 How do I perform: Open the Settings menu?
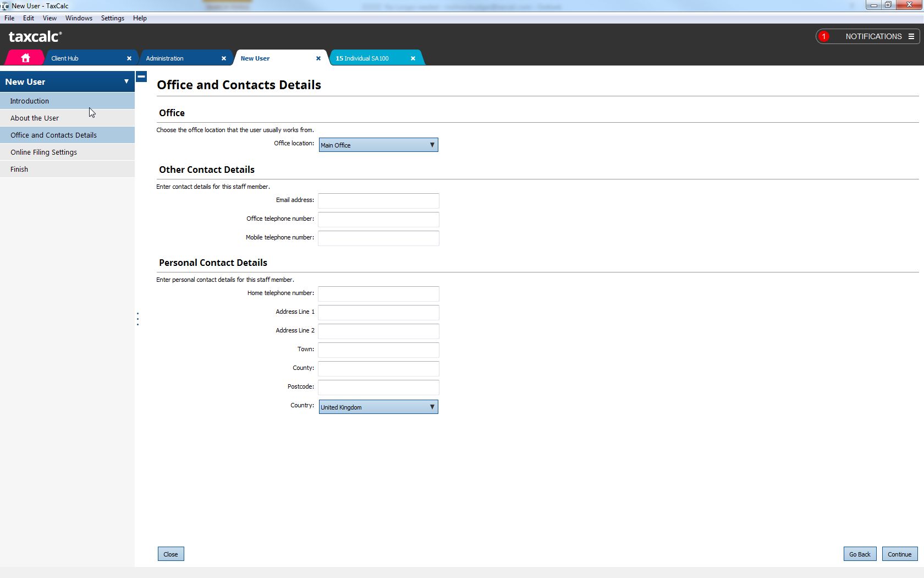coord(112,18)
